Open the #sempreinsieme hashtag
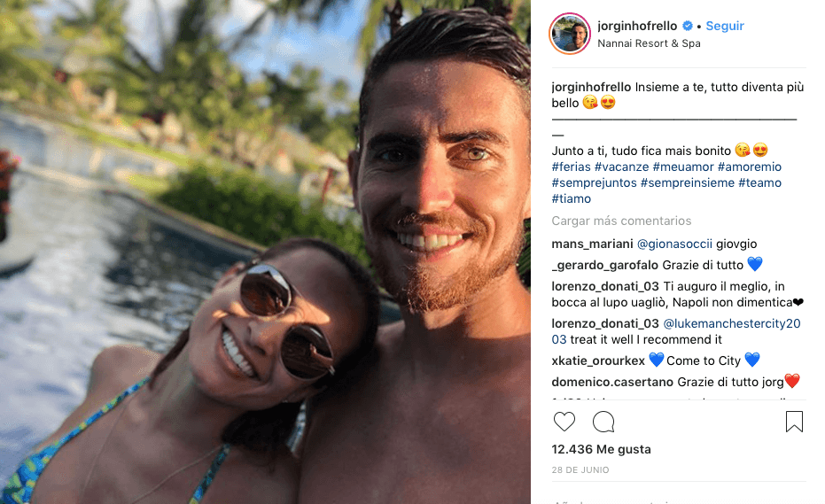 (x=687, y=183)
